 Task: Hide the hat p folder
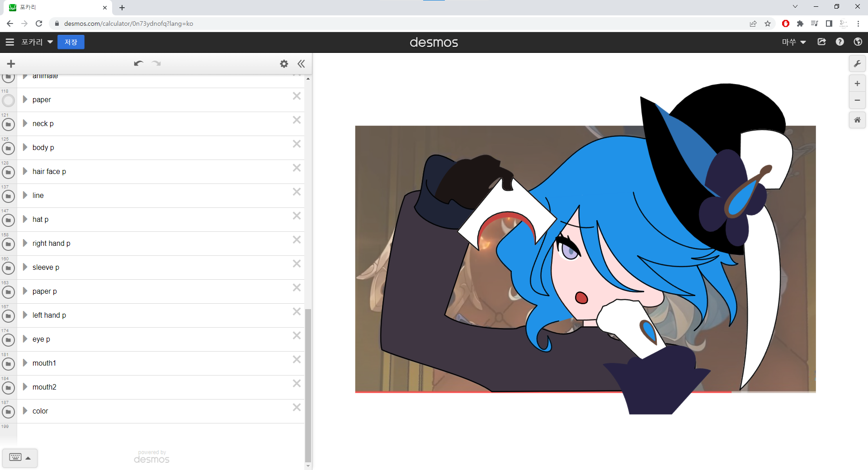point(8,220)
